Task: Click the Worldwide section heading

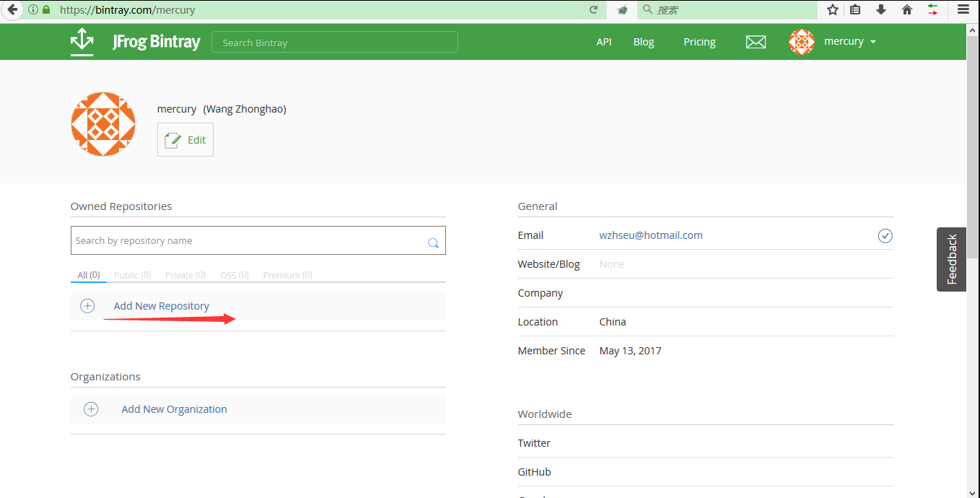Action: 544,414
